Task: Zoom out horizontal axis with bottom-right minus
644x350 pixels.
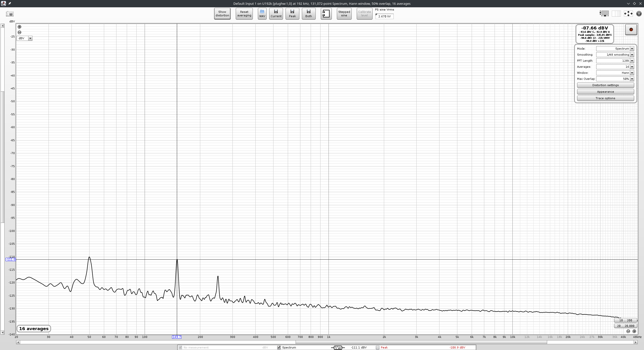Action: pos(628,331)
